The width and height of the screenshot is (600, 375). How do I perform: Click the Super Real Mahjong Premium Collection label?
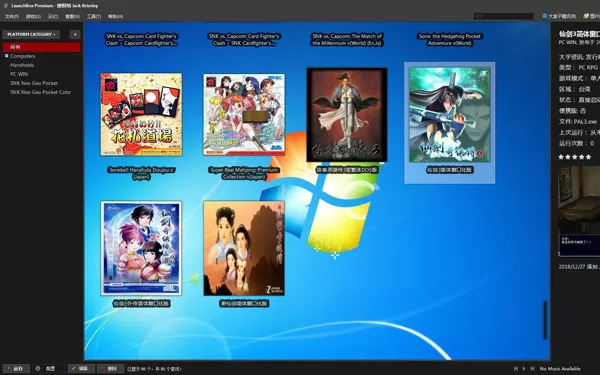(x=244, y=173)
